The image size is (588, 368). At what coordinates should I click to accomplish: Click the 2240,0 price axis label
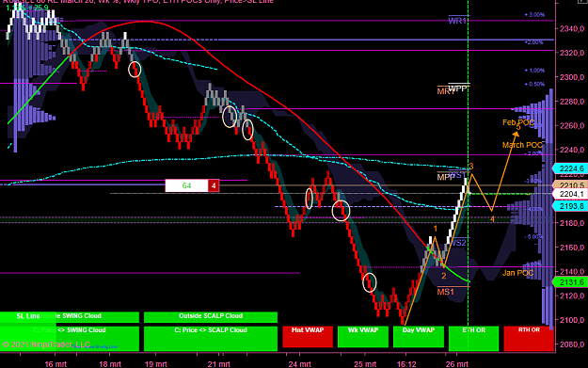tap(572, 150)
